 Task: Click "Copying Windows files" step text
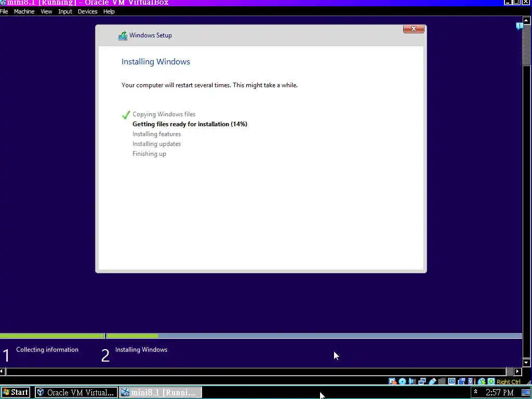tap(164, 114)
